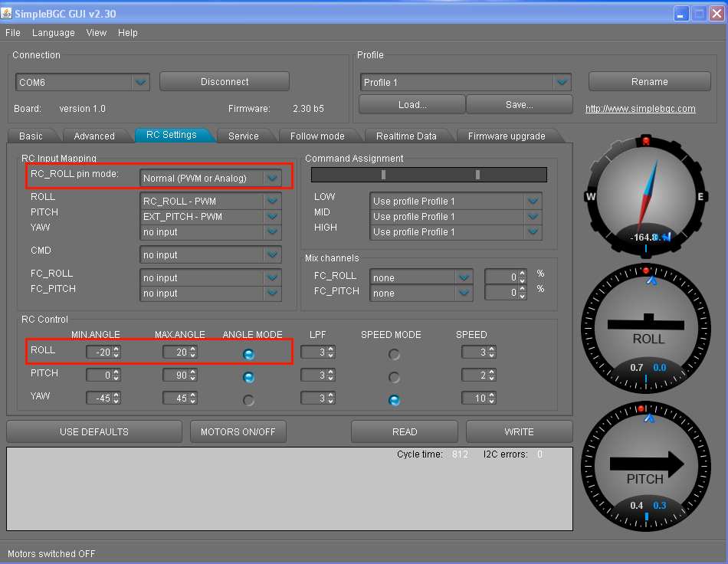The width and height of the screenshot is (728, 564).
Task: Click YAW min angle stepper
Action: point(116,398)
